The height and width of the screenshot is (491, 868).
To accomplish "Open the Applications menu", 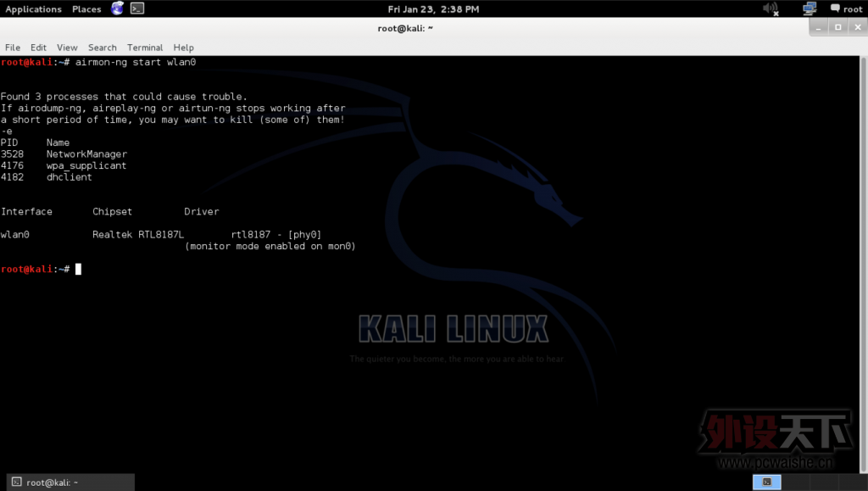I will pos(33,8).
